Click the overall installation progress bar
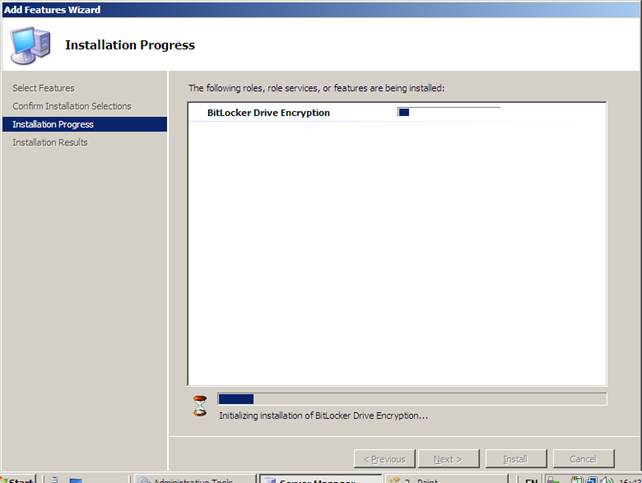642x483 pixels. pyautogui.click(x=412, y=399)
